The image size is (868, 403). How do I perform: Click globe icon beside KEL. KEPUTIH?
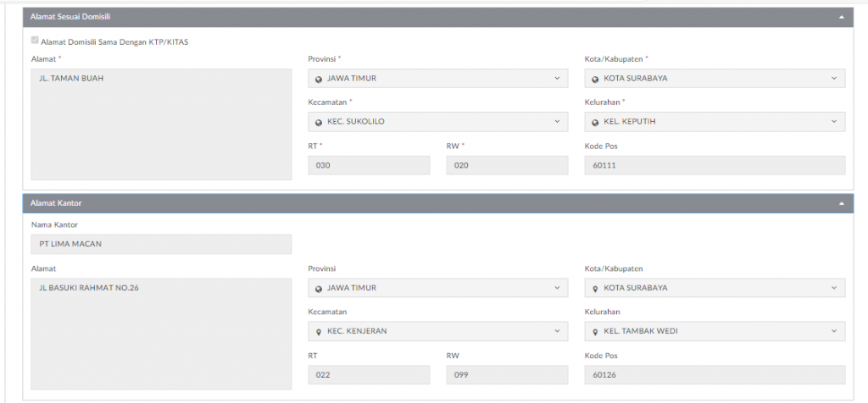coord(595,122)
